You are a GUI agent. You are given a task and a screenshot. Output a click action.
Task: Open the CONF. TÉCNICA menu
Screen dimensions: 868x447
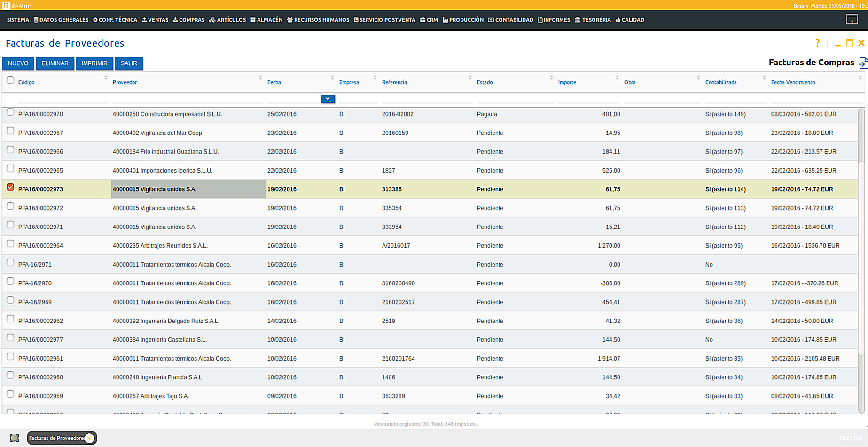(115, 20)
